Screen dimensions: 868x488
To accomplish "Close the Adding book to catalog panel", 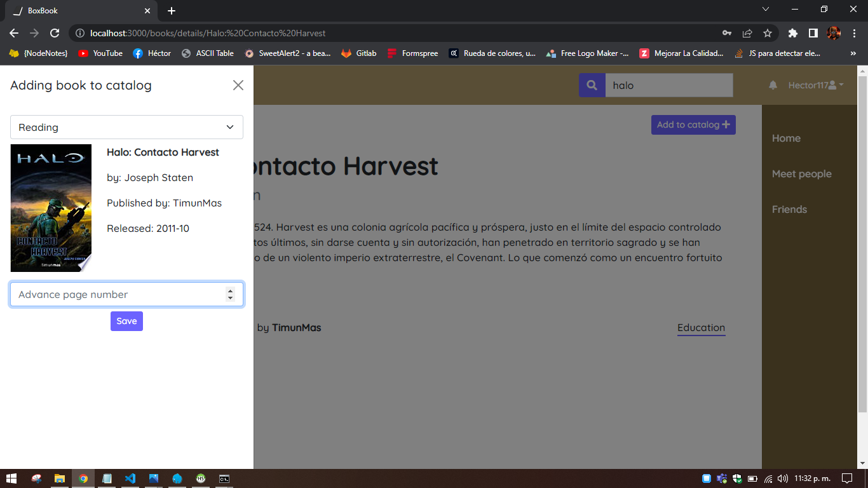I will coord(238,85).
